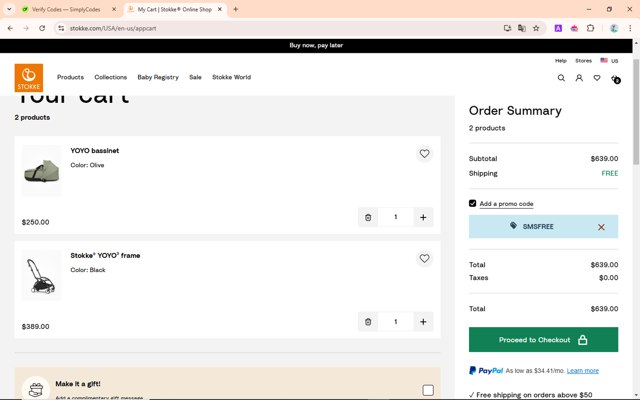Reload the page
640x400 pixels.
click(x=42, y=28)
